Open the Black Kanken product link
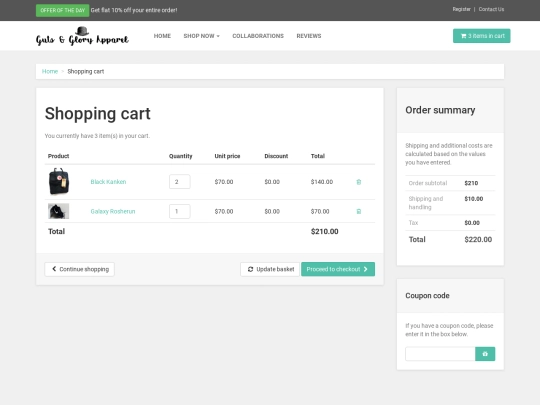Viewport: 540px width, 405px height. pos(108,182)
